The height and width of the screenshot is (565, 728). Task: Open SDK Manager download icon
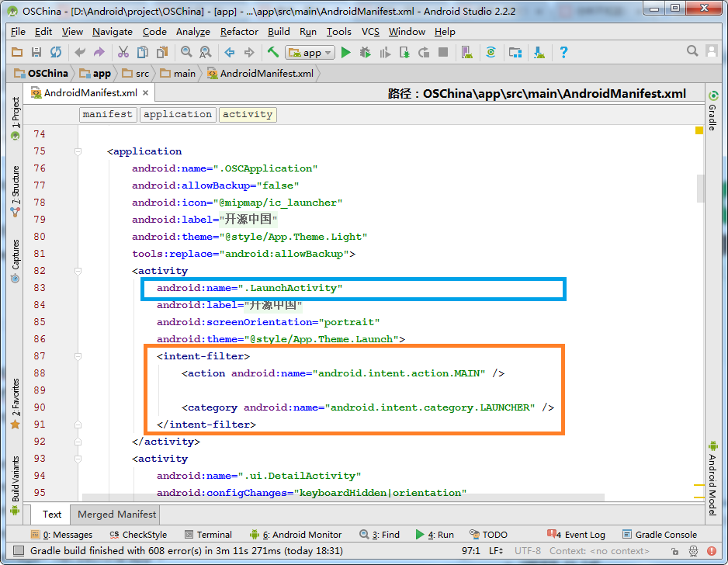coord(539,53)
